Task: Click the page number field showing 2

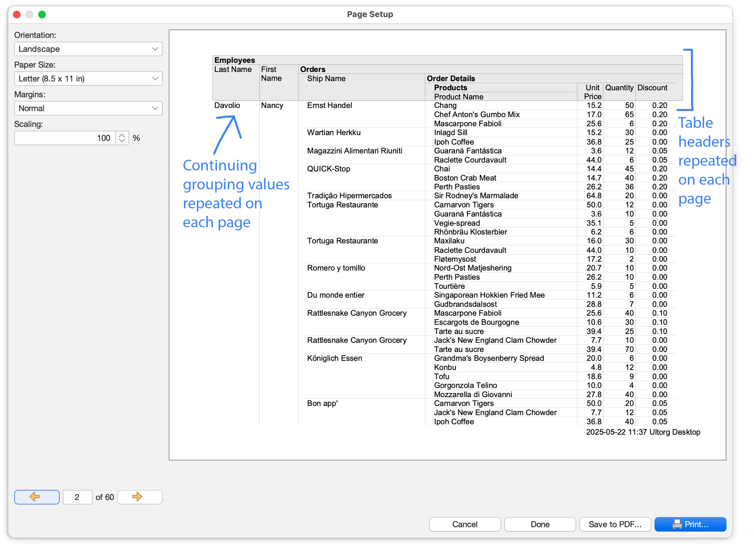Action: [x=77, y=497]
